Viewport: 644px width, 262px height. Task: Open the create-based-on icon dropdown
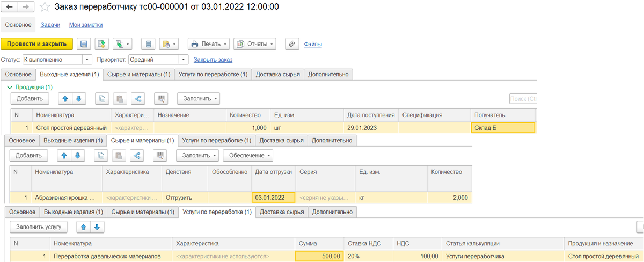point(122,44)
